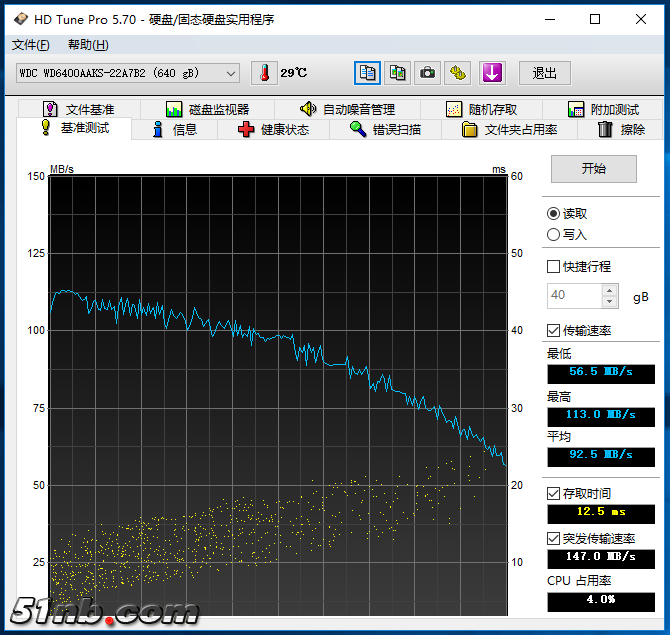
Task: Save a screenshot with camera icon
Action: 428,73
